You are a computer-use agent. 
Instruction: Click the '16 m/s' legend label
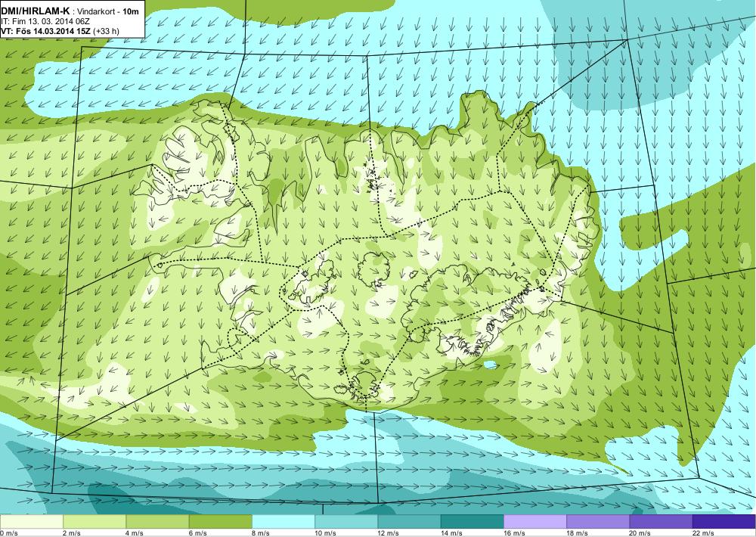click(x=514, y=533)
